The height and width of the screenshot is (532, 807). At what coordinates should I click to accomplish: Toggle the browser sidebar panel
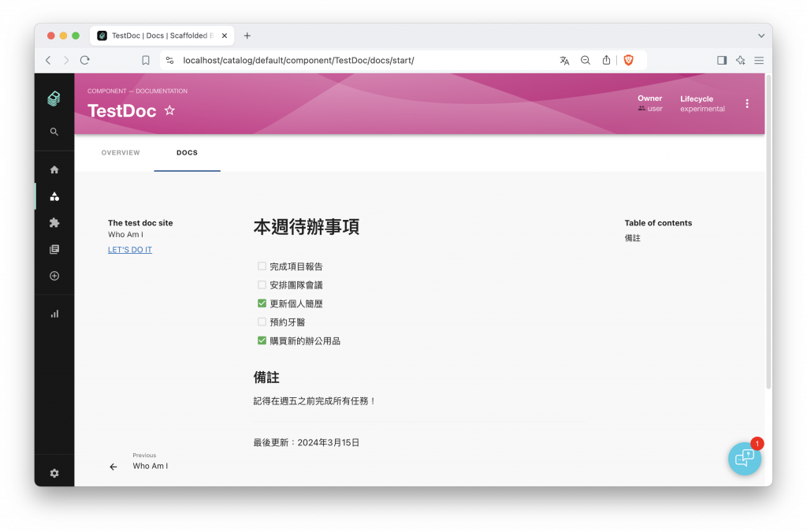coord(722,60)
